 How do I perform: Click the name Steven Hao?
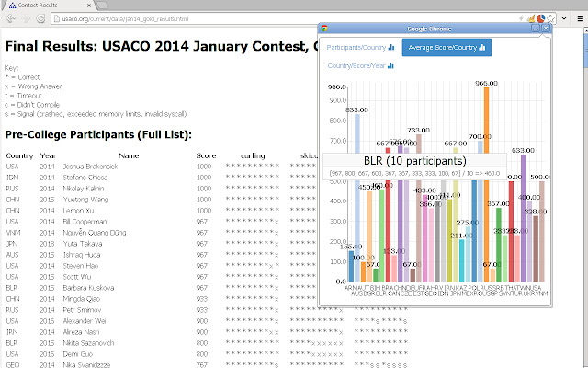tap(80, 266)
